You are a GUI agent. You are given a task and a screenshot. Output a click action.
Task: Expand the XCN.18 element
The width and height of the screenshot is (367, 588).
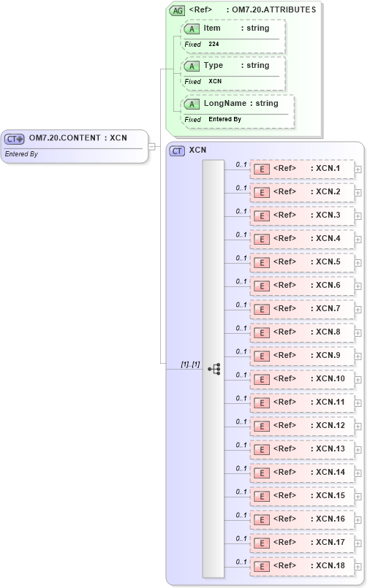coord(357,567)
